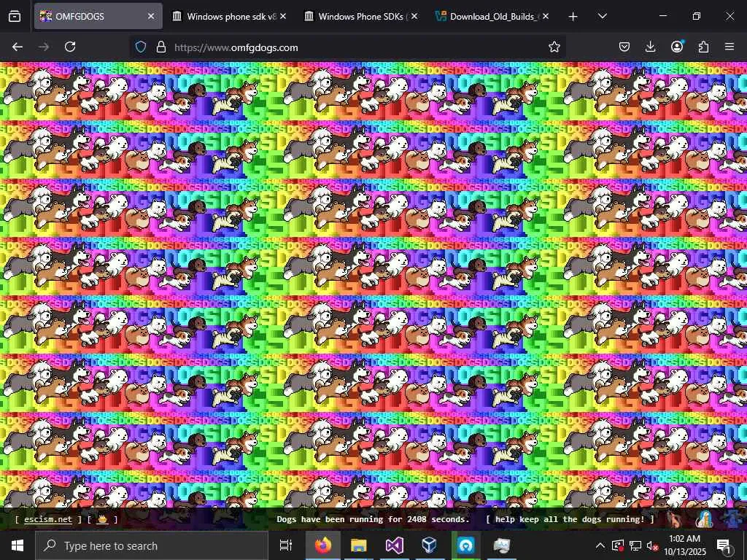Open the extensions puzzle menu
This screenshot has height=560, width=747.
click(703, 47)
